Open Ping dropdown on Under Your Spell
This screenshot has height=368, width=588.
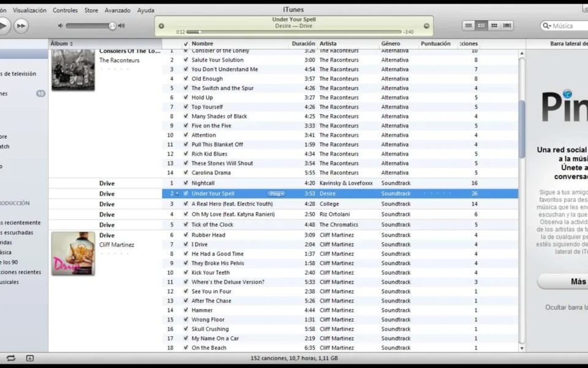pos(276,193)
